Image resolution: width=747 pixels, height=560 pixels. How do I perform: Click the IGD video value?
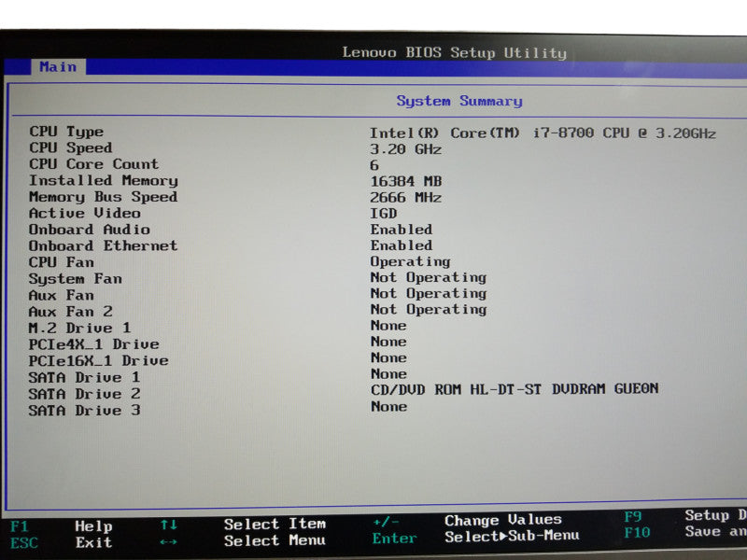(x=384, y=214)
